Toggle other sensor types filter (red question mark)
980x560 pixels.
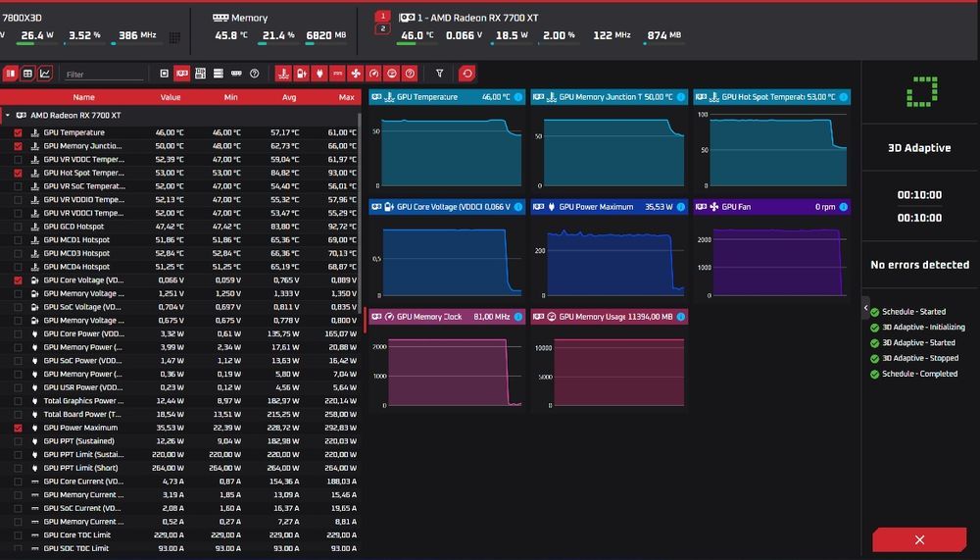click(410, 74)
